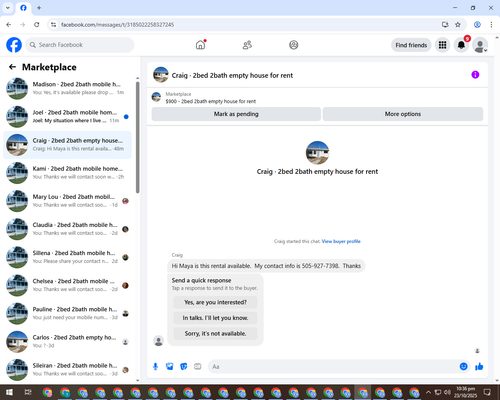Open the menu grid icon

click(442, 45)
